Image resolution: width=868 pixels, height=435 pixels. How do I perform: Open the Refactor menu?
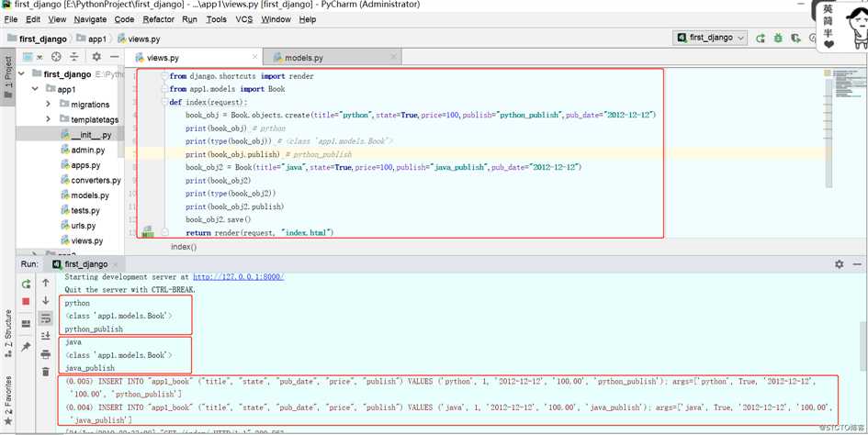point(159,19)
